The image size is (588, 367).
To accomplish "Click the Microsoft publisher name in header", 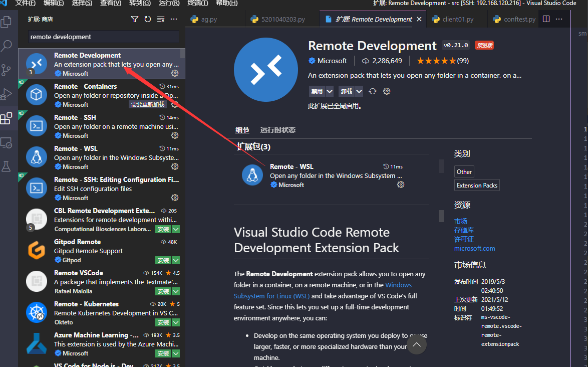I will pos(332,61).
